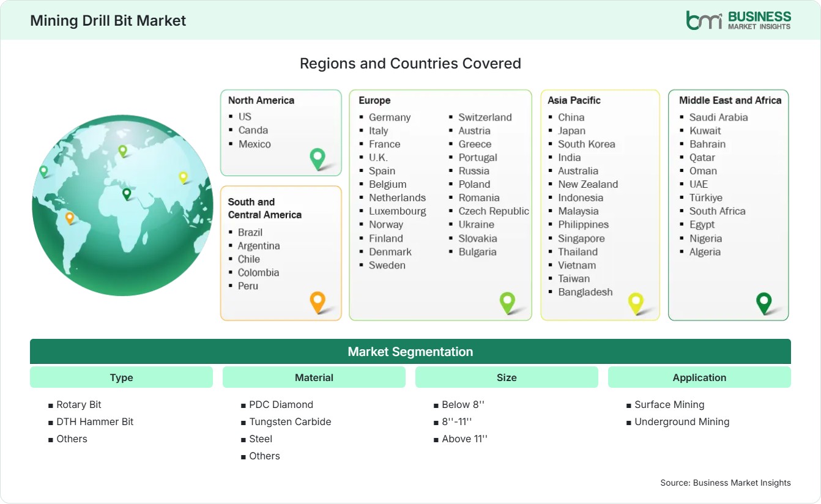
Task: Click Germany in the Europe list
Action: (x=390, y=117)
